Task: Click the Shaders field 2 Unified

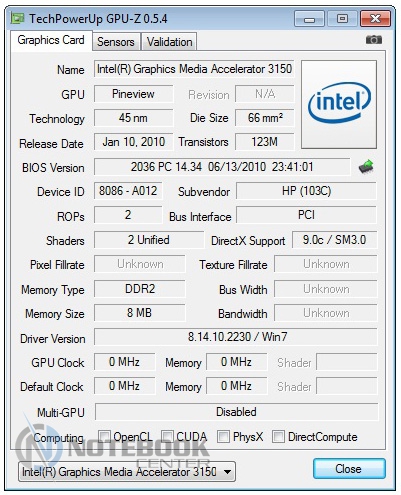Action: click(149, 240)
